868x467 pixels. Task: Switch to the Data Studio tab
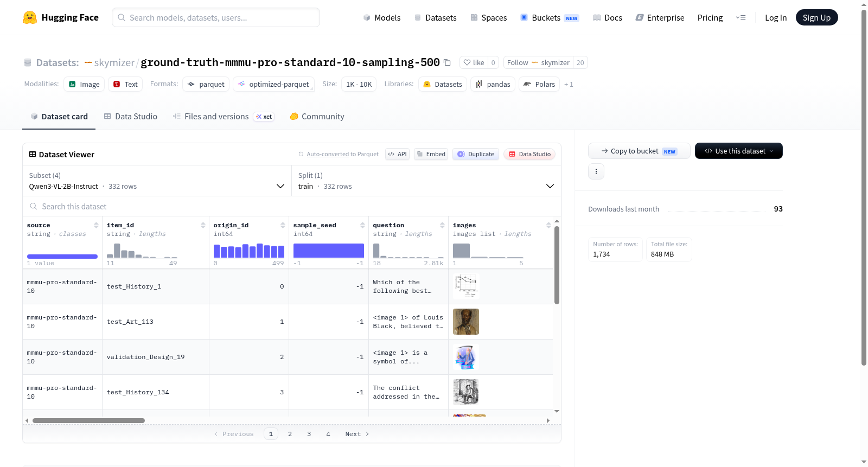[131, 116]
